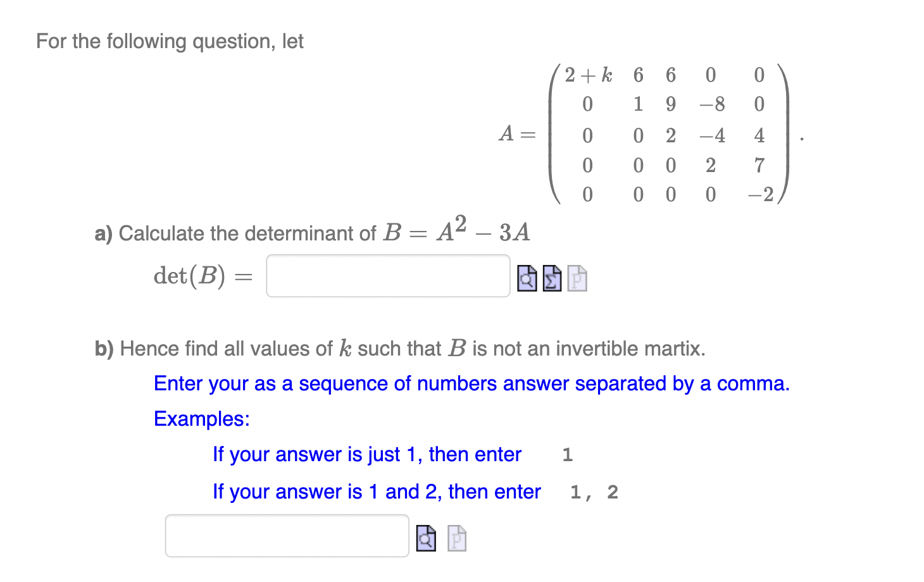Click the blue instruction about comma-separated answers
The width and height of the screenshot is (924, 582).
(471, 384)
